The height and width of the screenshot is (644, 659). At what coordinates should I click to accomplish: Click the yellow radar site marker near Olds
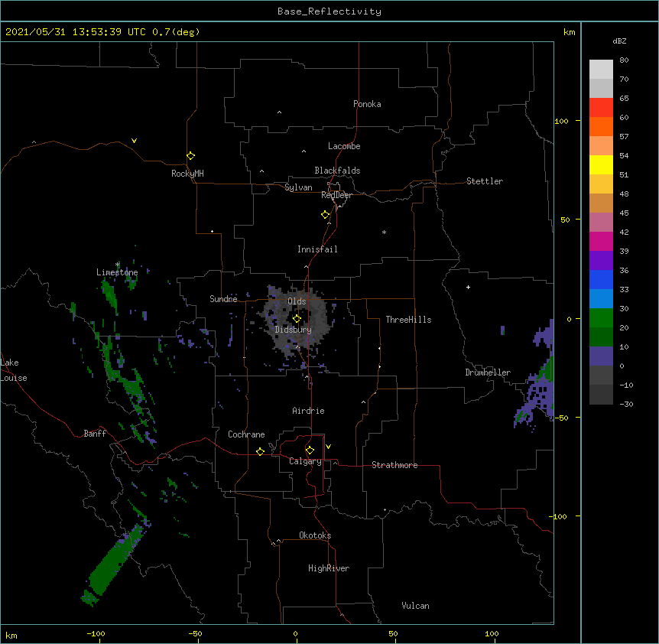pos(297,319)
